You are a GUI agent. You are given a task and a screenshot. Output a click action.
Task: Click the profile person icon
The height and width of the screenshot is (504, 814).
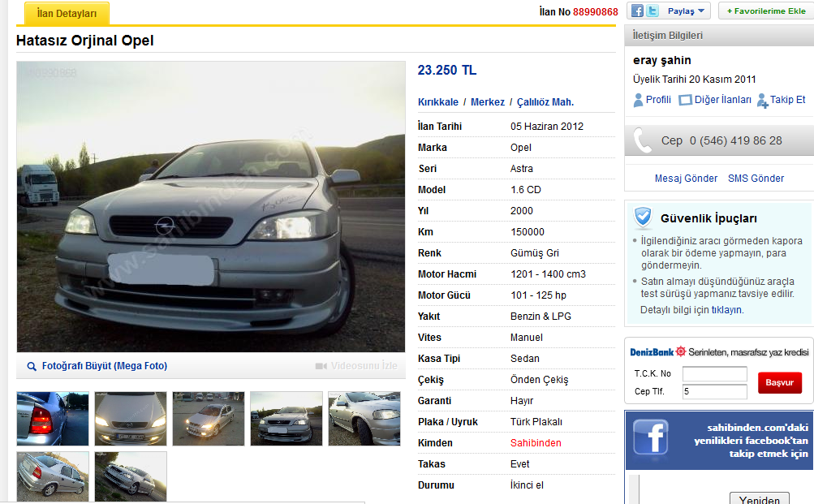[638, 100]
